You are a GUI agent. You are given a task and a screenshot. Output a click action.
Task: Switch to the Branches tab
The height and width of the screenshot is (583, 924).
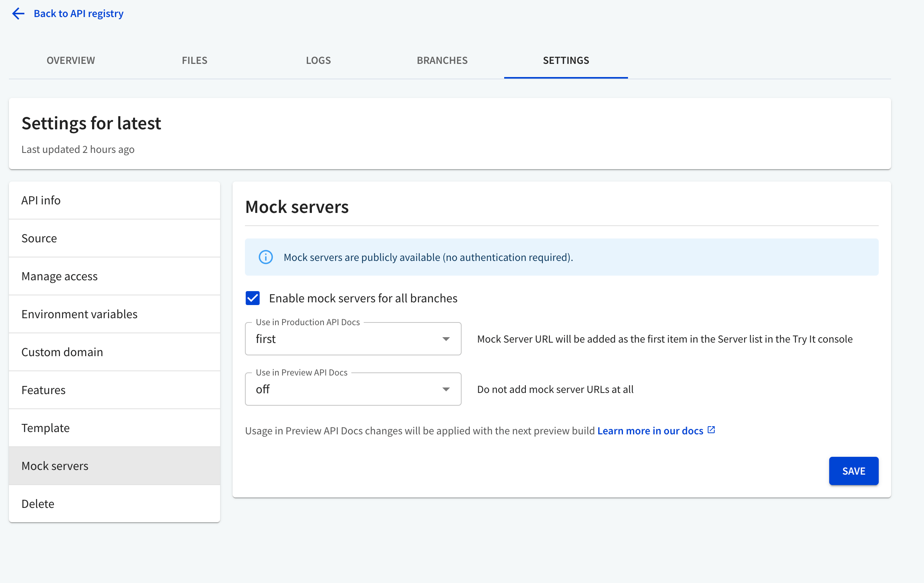(442, 60)
